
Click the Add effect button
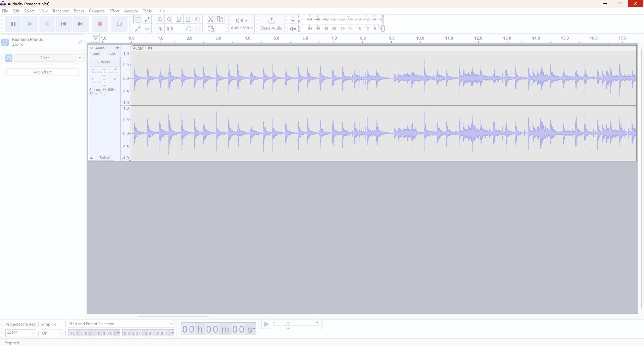point(42,72)
